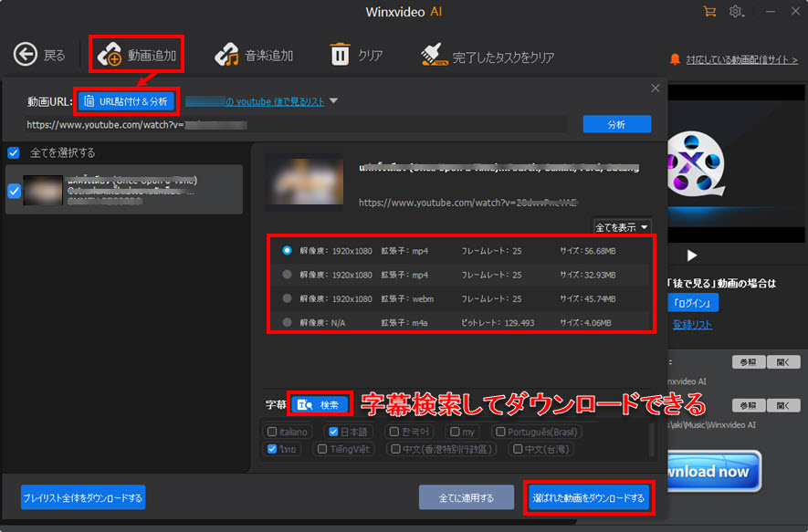Open the 対応している動画配信サイト link
The height and width of the screenshot is (532, 808).
(741, 59)
